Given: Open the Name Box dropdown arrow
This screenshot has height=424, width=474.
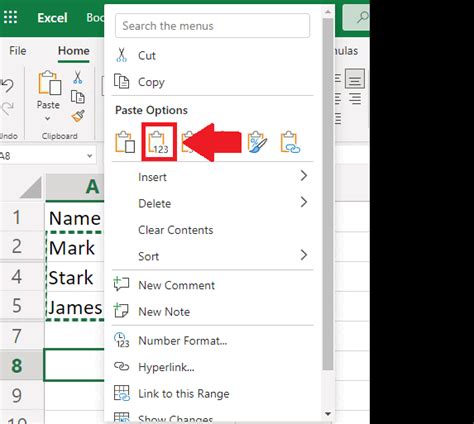Looking at the screenshot, I should (x=89, y=156).
